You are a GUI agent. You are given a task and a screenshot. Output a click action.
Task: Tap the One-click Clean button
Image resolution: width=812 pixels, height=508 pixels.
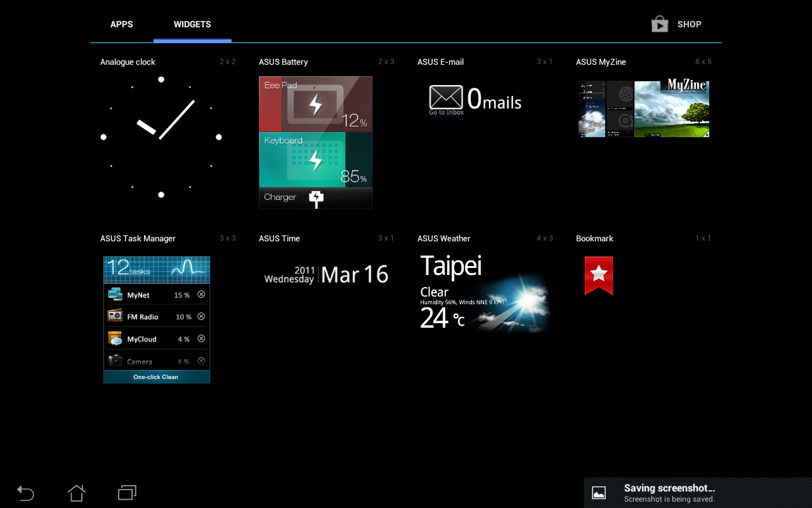[x=156, y=377]
